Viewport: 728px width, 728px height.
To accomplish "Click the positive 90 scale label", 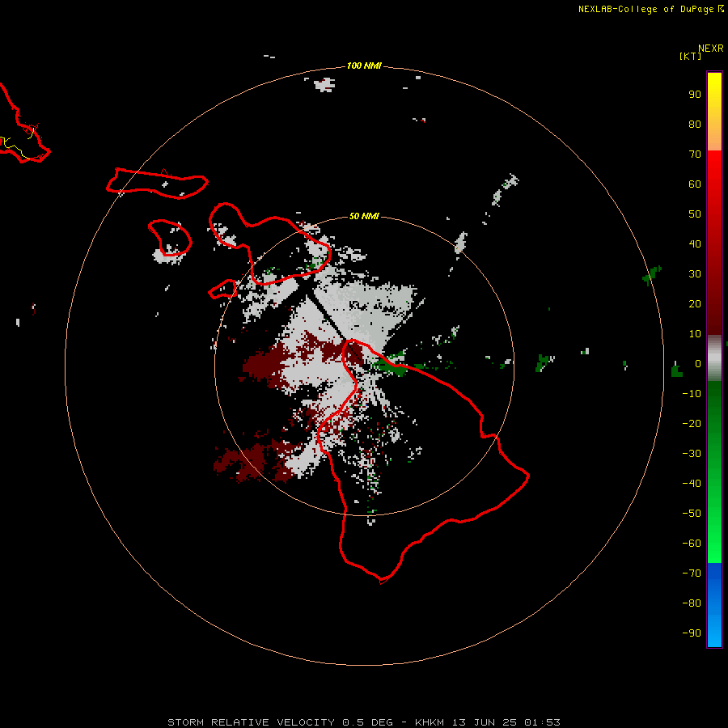I will tap(695, 95).
